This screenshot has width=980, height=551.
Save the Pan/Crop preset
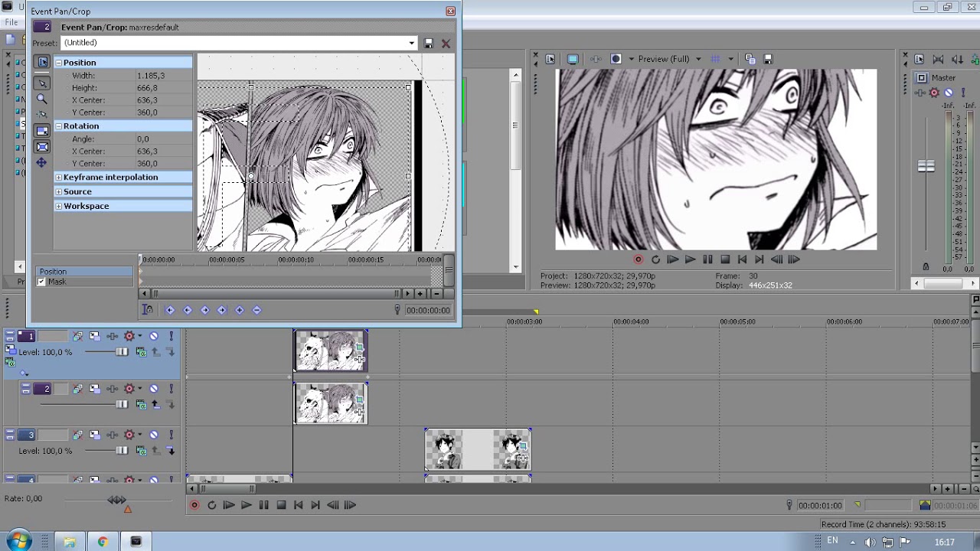(x=429, y=43)
